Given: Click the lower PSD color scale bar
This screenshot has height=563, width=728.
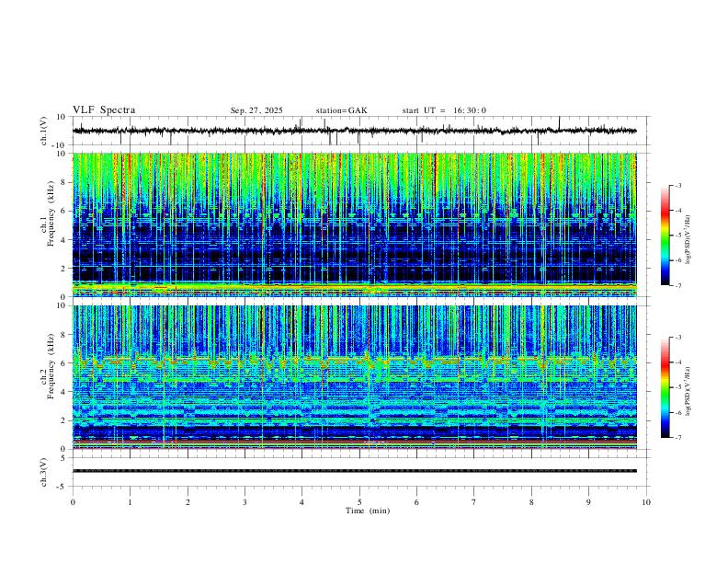Looking at the screenshot, I should click(x=665, y=387).
